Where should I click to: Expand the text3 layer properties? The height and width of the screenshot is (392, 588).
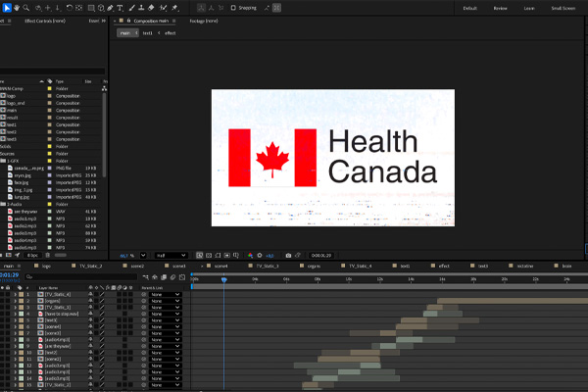16,320
